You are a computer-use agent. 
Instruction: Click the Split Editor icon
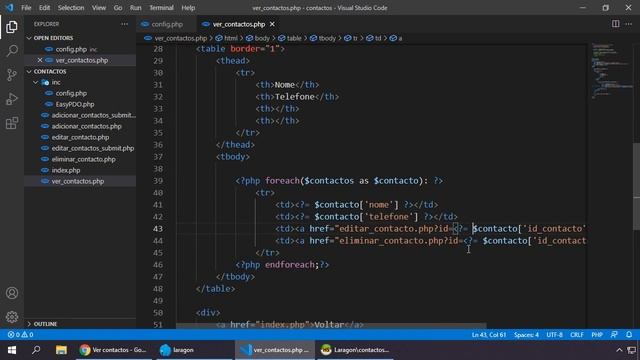coord(615,24)
